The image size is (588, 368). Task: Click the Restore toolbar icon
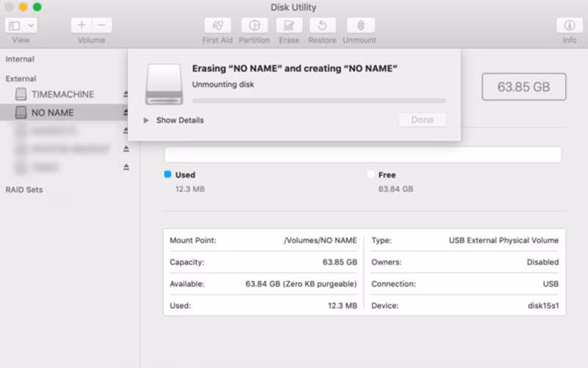tap(323, 26)
